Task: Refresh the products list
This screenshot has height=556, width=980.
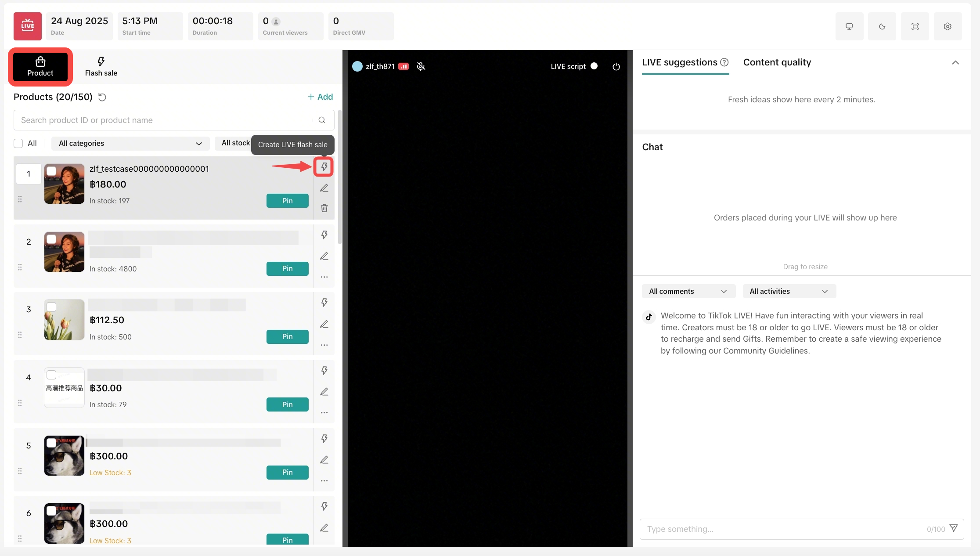Action: (x=102, y=97)
